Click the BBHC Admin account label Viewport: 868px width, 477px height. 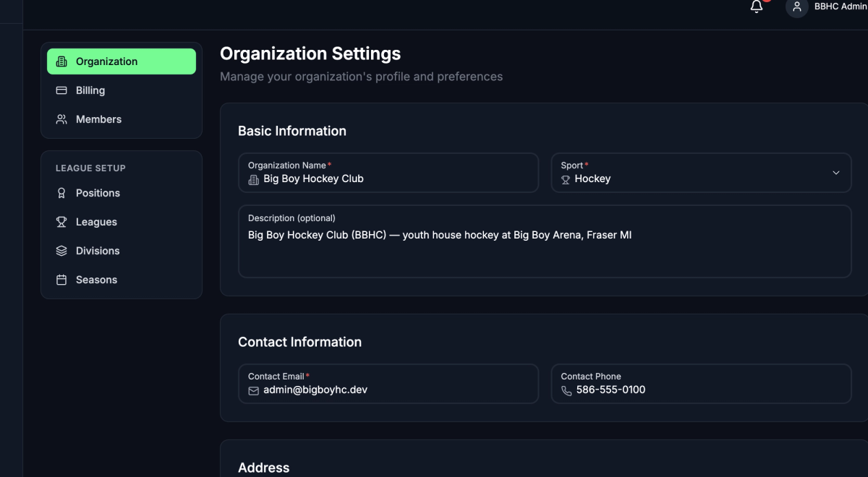(x=841, y=7)
